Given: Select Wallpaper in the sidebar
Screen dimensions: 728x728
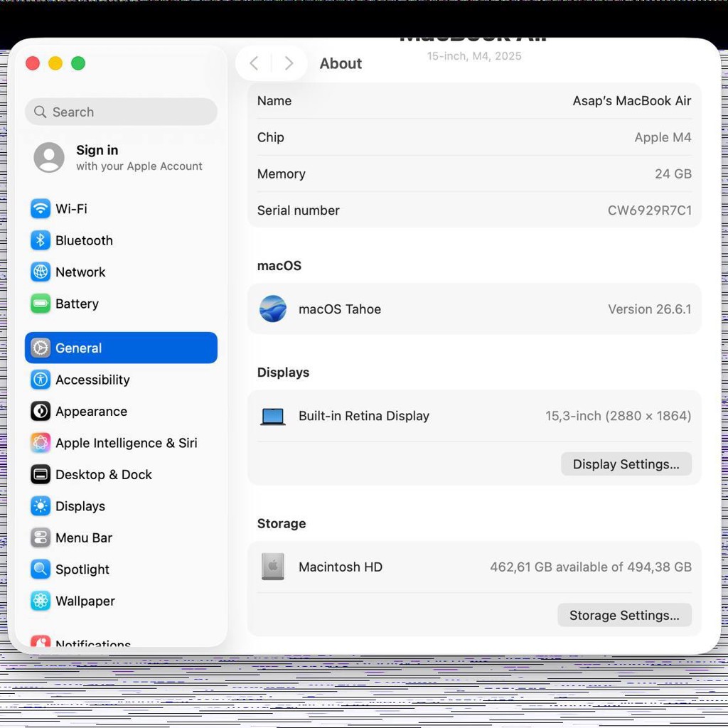Looking at the screenshot, I should tap(121, 600).
